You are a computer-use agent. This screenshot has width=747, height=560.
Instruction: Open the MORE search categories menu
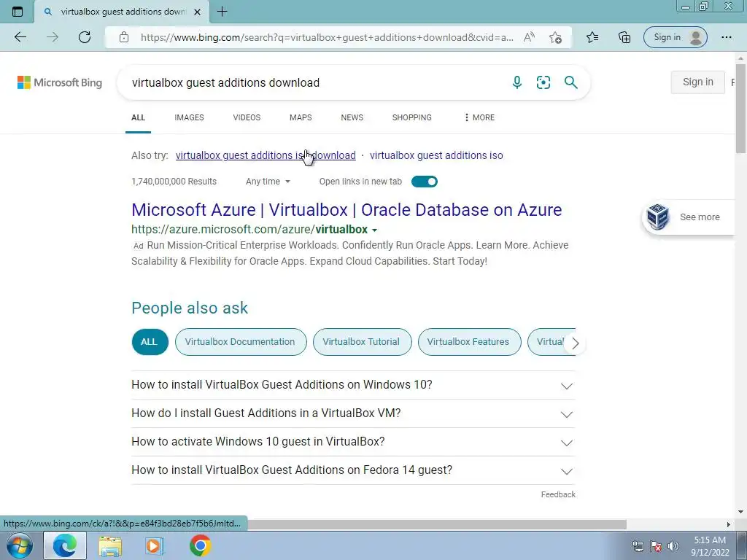pyautogui.click(x=479, y=117)
